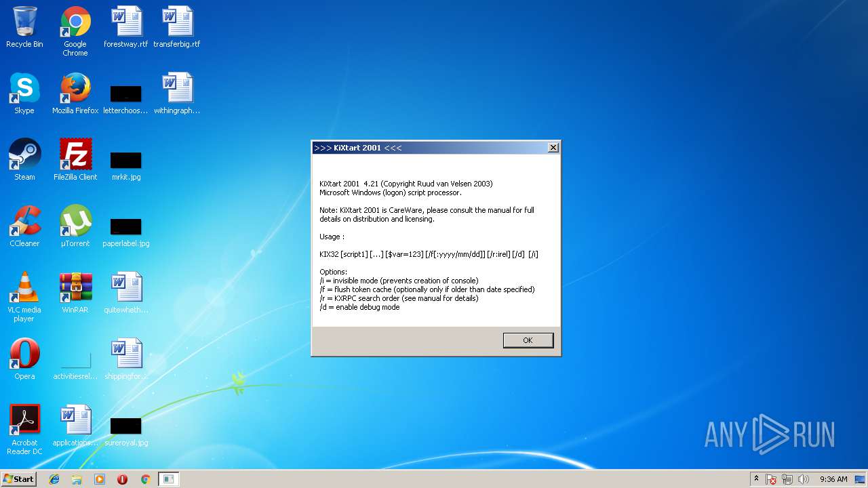The height and width of the screenshot is (488, 868).
Task: Open Windows Media Player from the taskbar
Action: (100, 479)
